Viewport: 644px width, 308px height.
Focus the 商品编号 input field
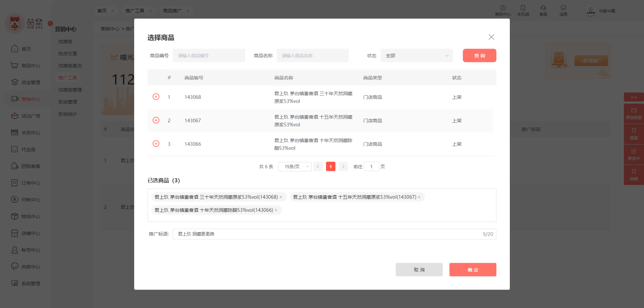(x=209, y=56)
